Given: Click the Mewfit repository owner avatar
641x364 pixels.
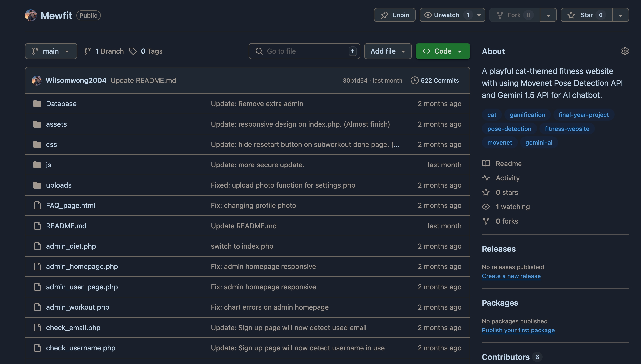Looking at the screenshot, I should point(31,15).
